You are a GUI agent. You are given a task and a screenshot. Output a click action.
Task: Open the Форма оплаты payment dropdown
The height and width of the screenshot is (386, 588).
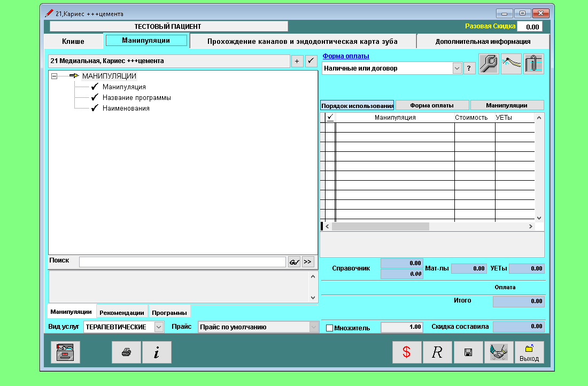[x=457, y=68]
